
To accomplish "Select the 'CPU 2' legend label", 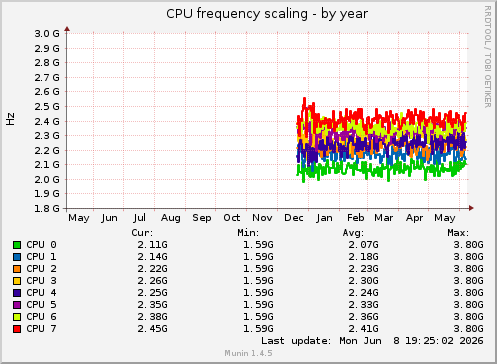I will (41, 269).
